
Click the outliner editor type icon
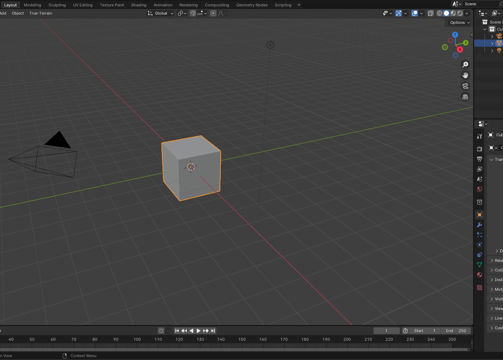pos(482,13)
